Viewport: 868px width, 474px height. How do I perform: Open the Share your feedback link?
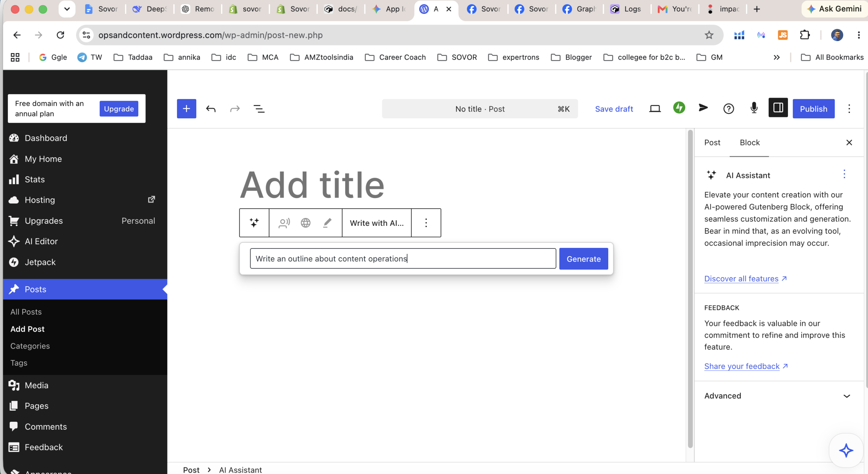[x=746, y=366]
